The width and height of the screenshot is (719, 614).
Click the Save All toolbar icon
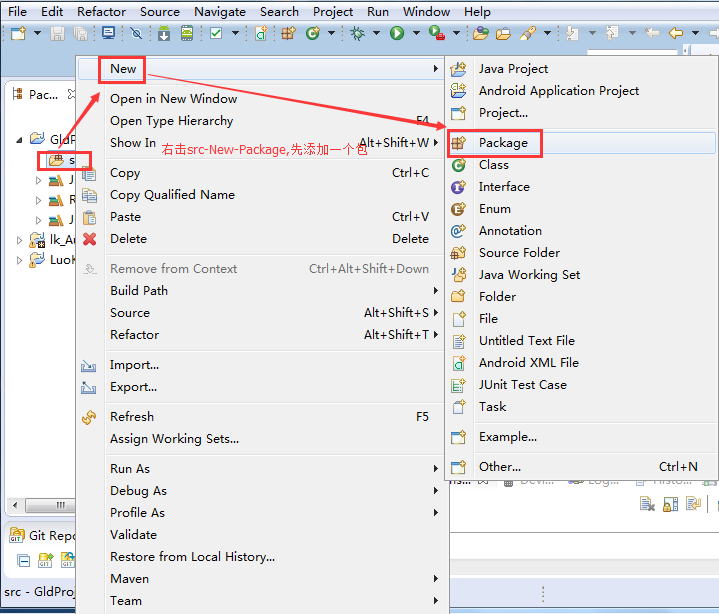tap(81, 33)
